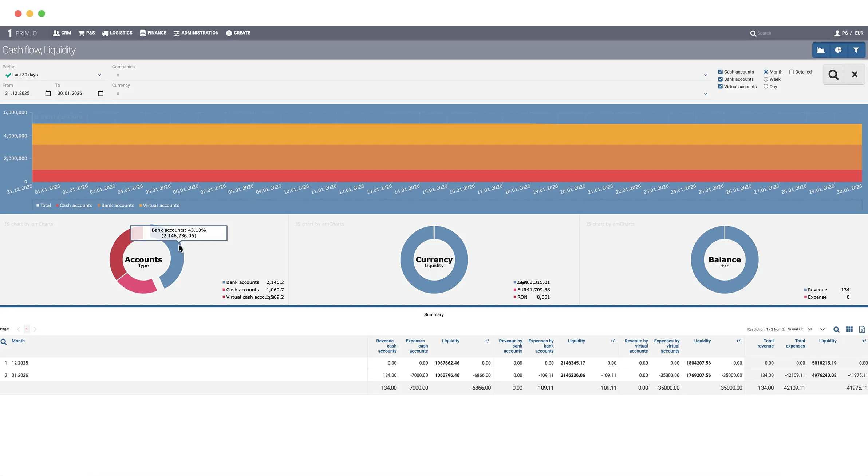Click the table search magnifier icon at right
Viewport: 868px width, 476px height.
[836, 330]
